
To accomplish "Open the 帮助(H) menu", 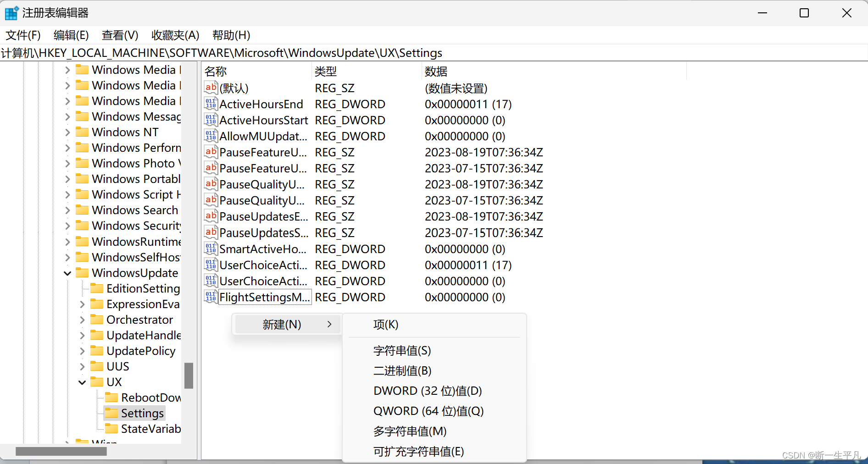I will [231, 35].
